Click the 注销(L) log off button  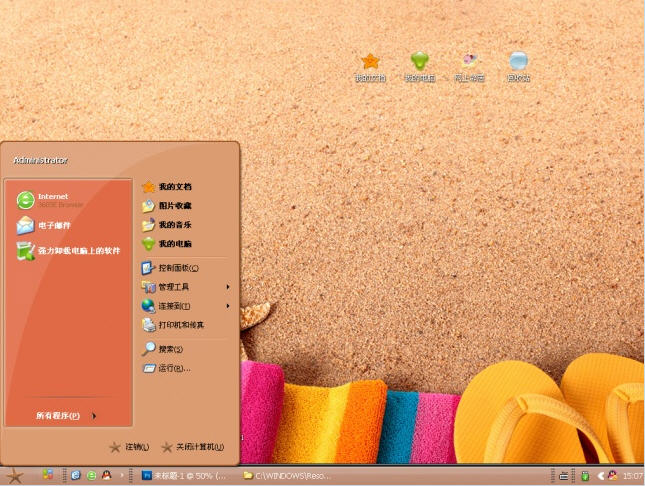(x=129, y=447)
